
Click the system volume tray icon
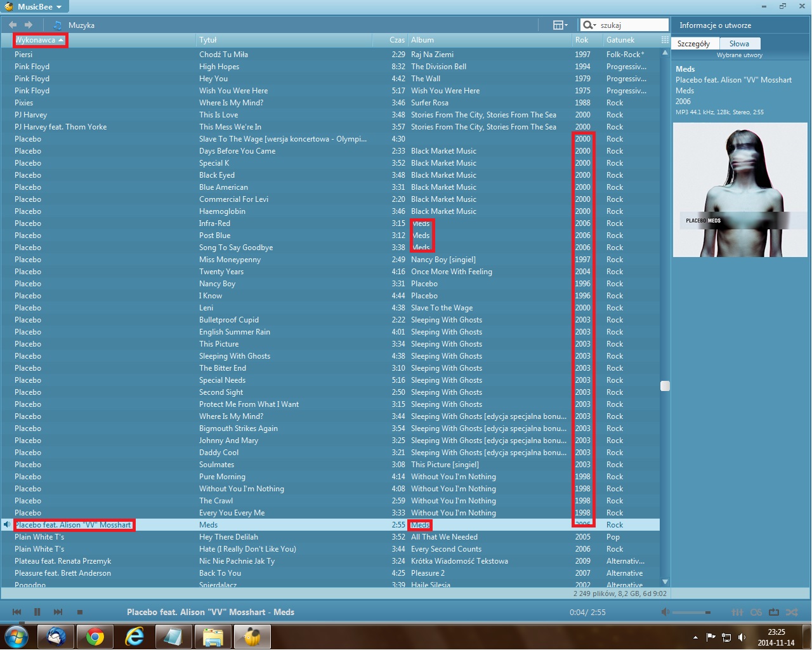click(x=742, y=637)
